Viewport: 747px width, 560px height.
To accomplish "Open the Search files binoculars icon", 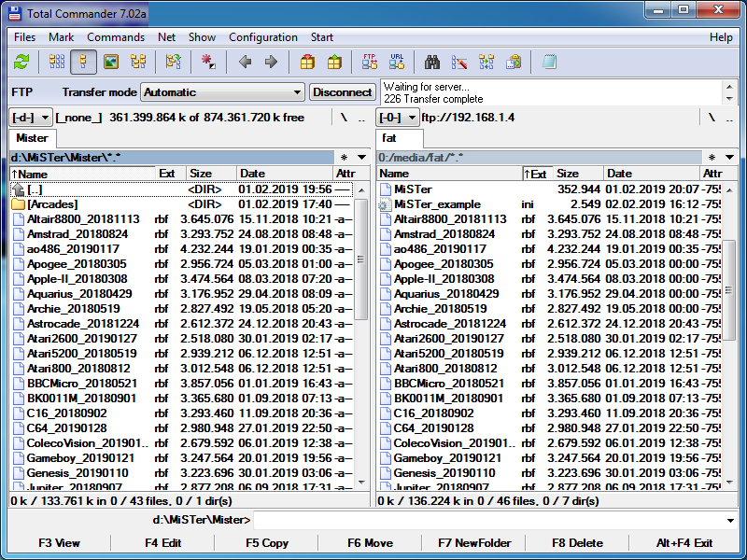I will pyautogui.click(x=432, y=63).
